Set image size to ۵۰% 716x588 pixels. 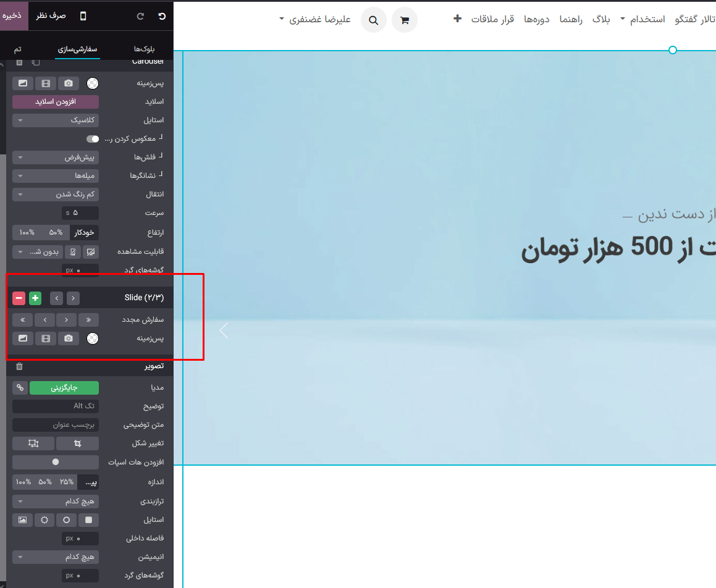pyautogui.click(x=45, y=482)
